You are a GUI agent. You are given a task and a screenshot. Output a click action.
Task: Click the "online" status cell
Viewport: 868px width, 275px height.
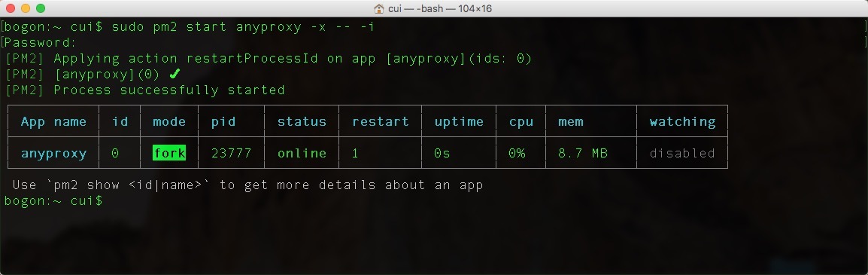pyautogui.click(x=302, y=153)
